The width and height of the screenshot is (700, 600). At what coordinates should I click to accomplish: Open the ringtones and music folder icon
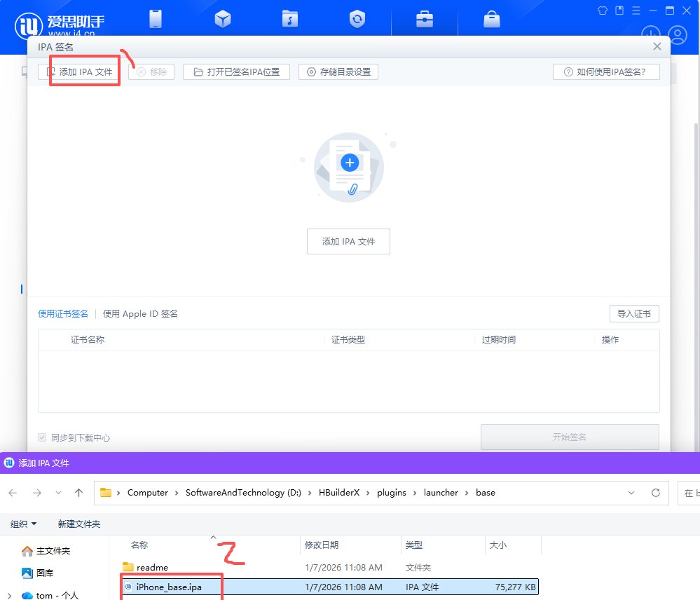[289, 19]
